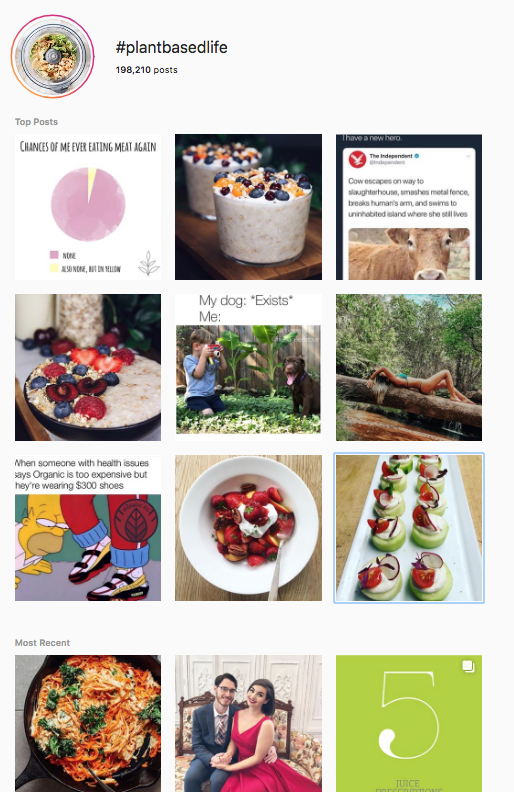
Task: Open the #plantbasedlife hashtag story avatar
Action: (53, 56)
